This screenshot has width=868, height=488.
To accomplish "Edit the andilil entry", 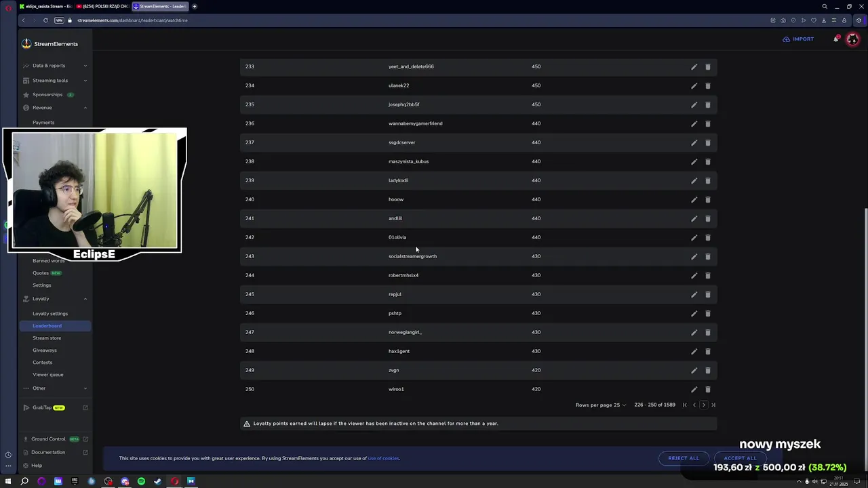I will coord(694,218).
